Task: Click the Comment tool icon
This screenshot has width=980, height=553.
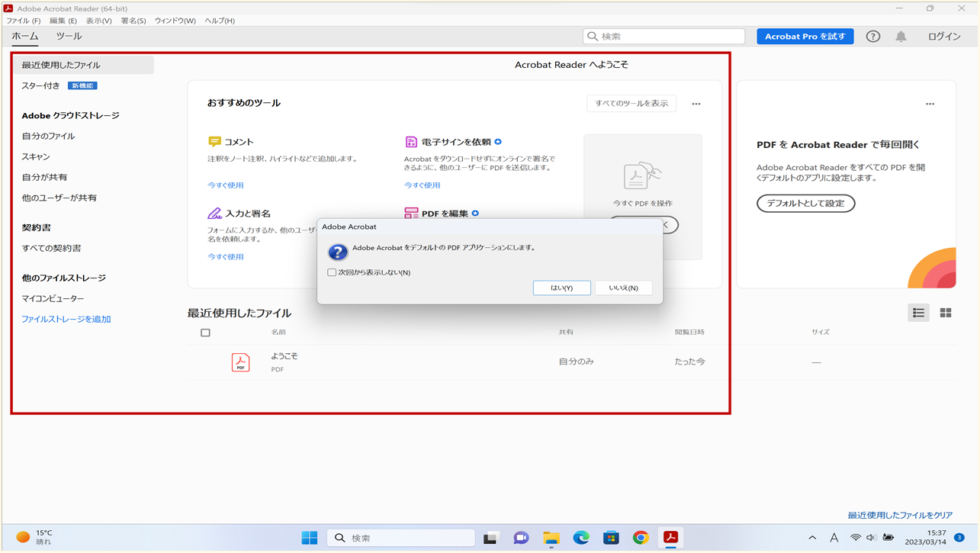Action: 214,142
